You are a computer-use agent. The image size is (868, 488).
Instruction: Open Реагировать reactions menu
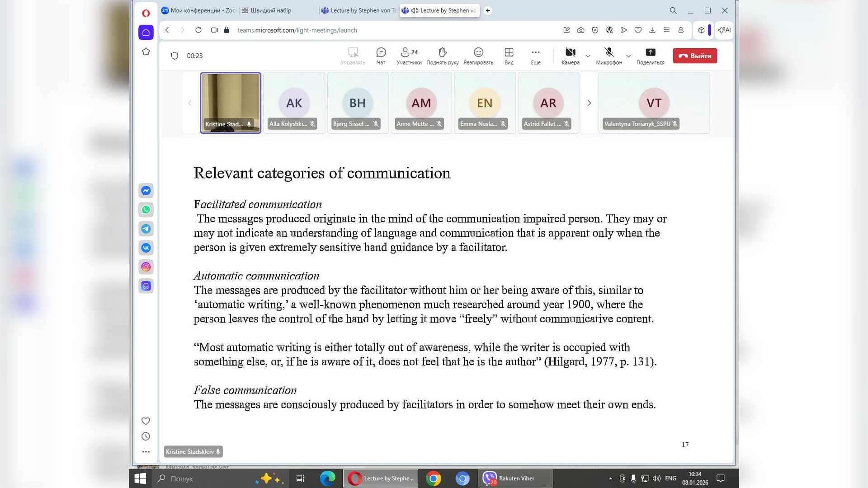tap(478, 56)
